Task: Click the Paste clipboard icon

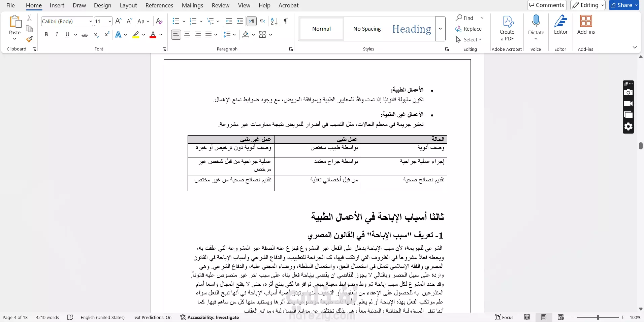Action: pos(15,22)
